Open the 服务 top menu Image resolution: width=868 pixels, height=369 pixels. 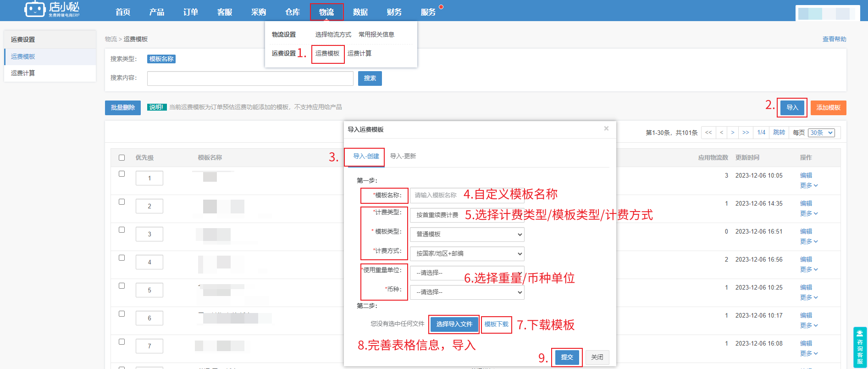428,12
